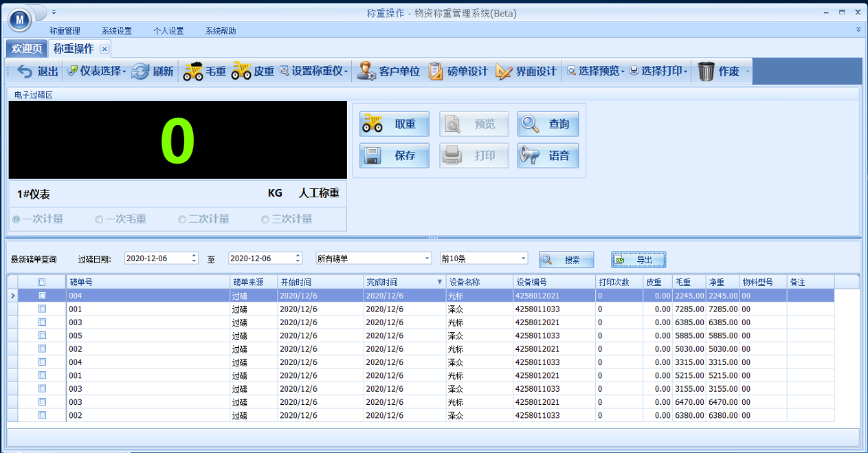Check the checkbox for record 005
Screen dimensions: 868x453
tap(41, 335)
